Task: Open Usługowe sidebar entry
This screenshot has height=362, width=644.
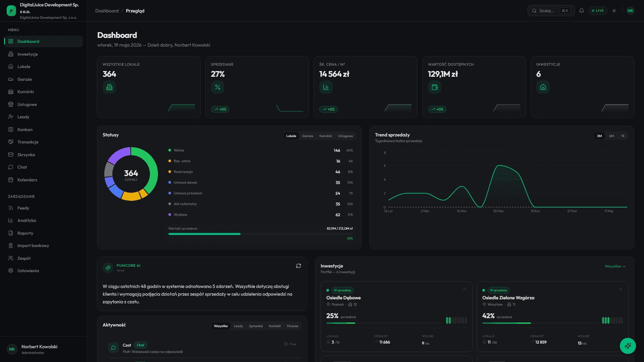Action: 43,104
